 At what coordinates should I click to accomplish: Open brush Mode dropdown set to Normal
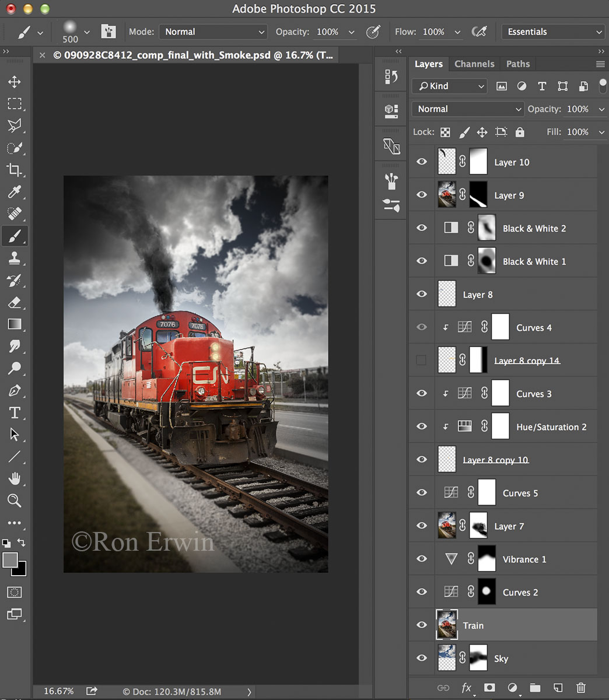click(213, 32)
